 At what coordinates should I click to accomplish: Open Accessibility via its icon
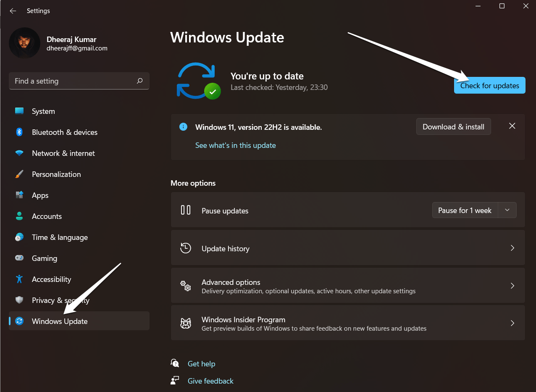19,279
